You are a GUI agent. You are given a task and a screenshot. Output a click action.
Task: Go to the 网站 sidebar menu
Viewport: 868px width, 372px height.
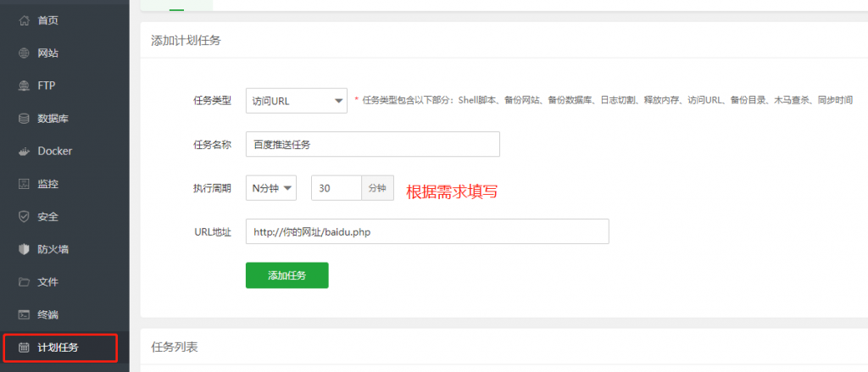pos(48,53)
